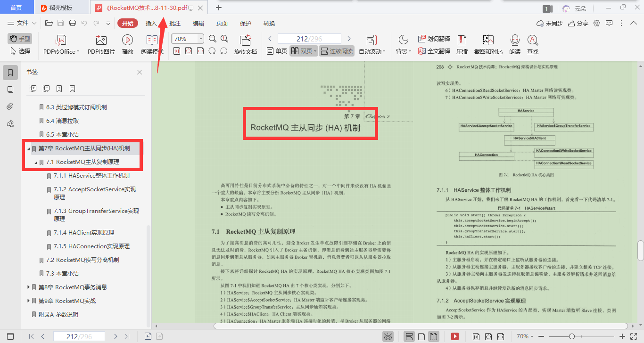Open 截图和对比 screenshot and compare
The image size is (644, 343).
[488, 45]
